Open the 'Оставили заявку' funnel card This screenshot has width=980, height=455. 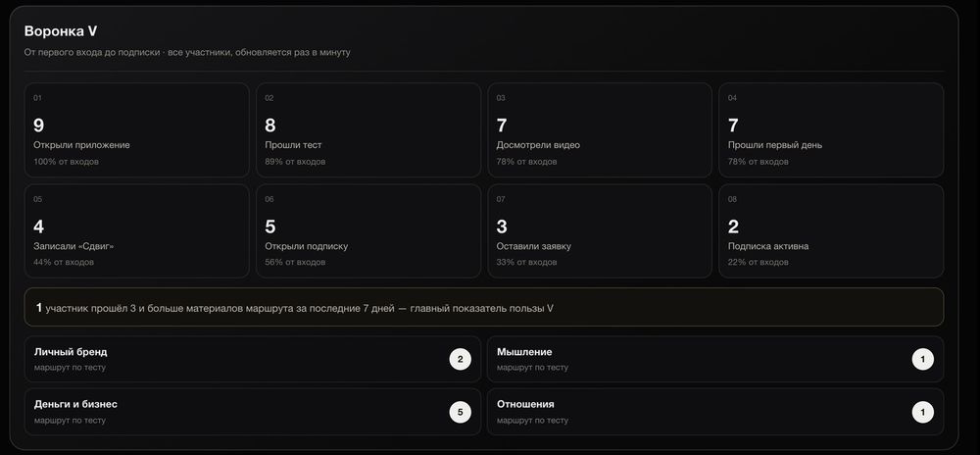[600, 230]
